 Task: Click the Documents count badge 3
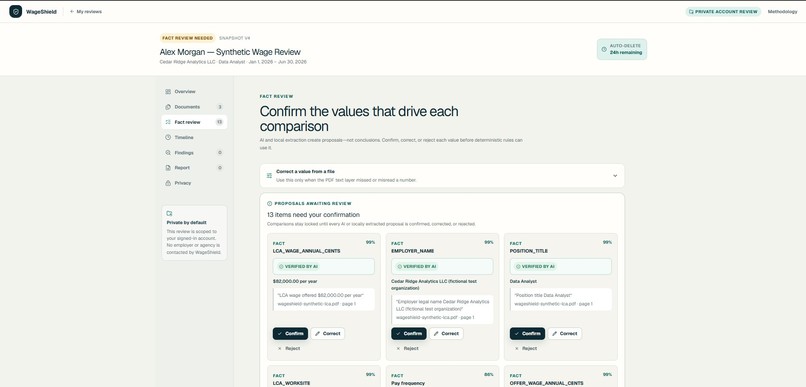[219, 107]
